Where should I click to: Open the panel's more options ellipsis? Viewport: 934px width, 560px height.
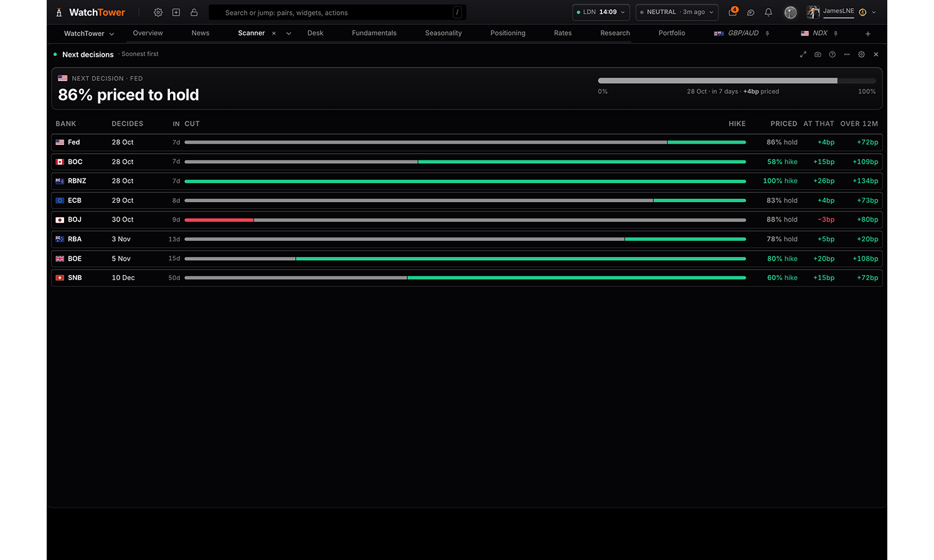[847, 55]
